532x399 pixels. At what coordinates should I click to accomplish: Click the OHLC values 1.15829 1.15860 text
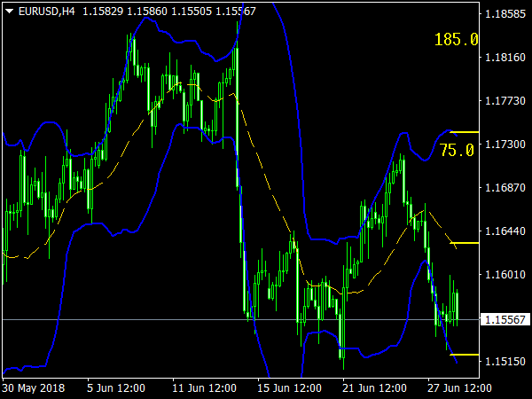[x=125, y=12]
